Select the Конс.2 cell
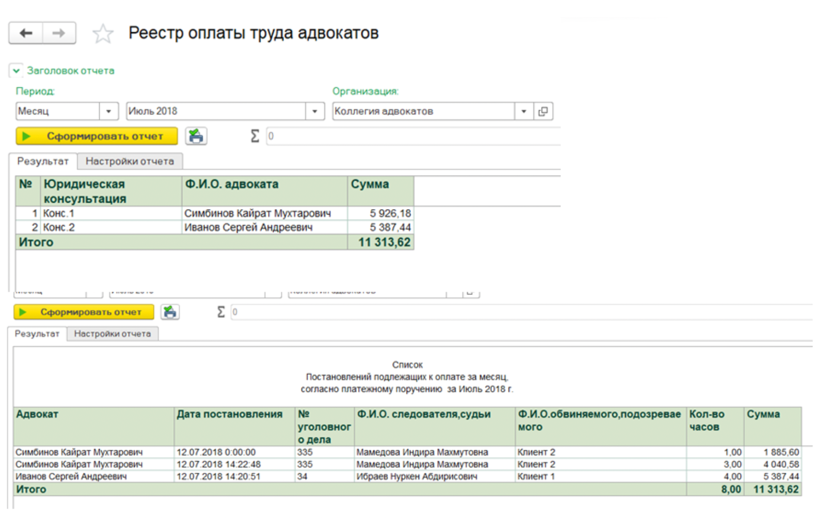 (x=111, y=227)
